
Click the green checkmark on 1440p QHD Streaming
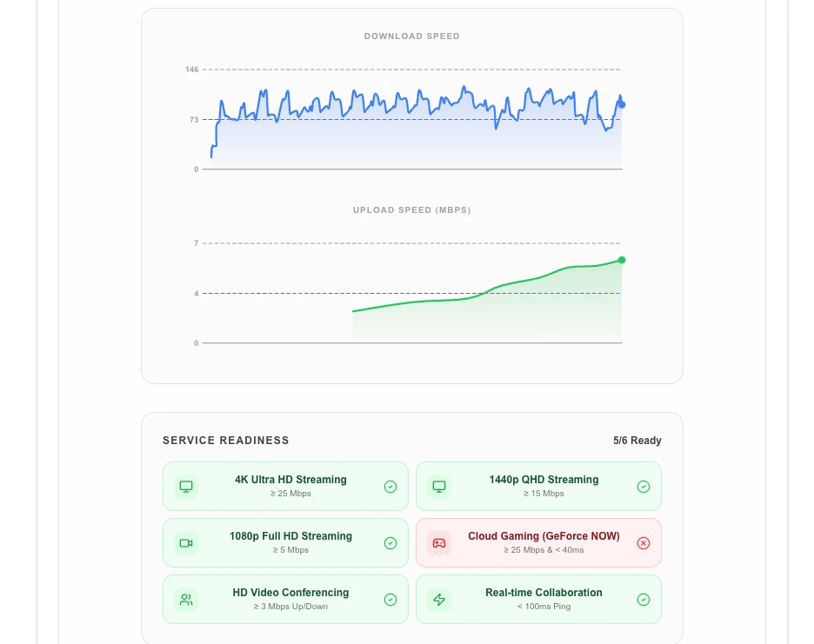click(644, 487)
